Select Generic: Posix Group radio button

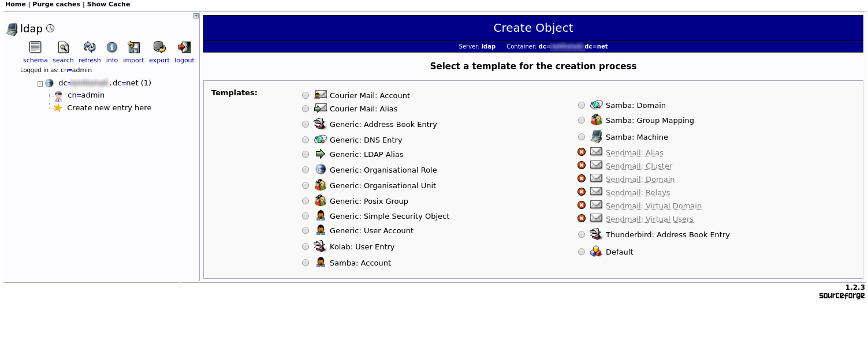306,201
